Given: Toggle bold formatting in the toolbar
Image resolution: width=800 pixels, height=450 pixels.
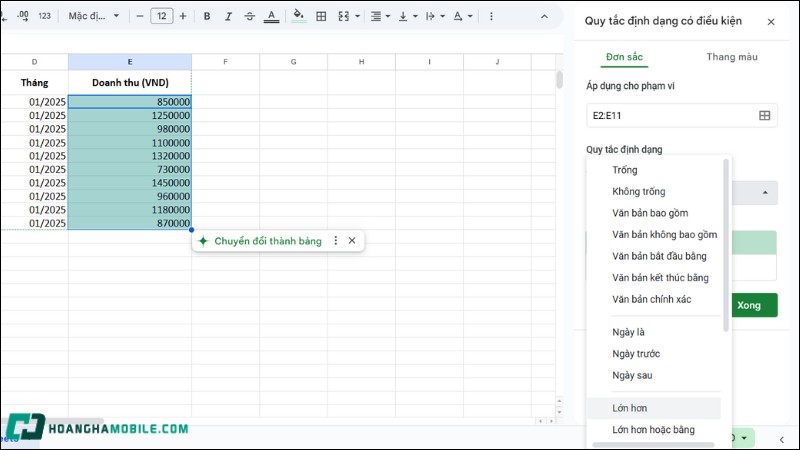Looking at the screenshot, I should click(x=207, y=16).
